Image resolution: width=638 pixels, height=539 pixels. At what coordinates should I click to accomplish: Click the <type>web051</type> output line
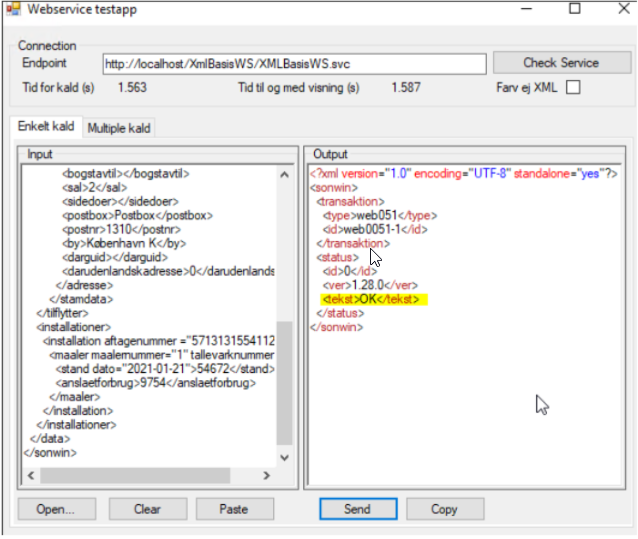380,216
